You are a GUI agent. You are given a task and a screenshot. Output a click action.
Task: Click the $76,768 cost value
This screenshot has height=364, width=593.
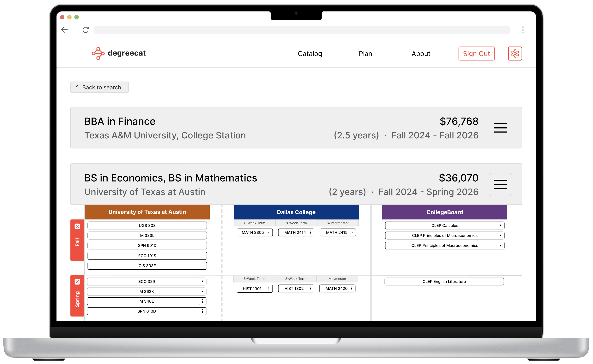click(x=459, y=121)
